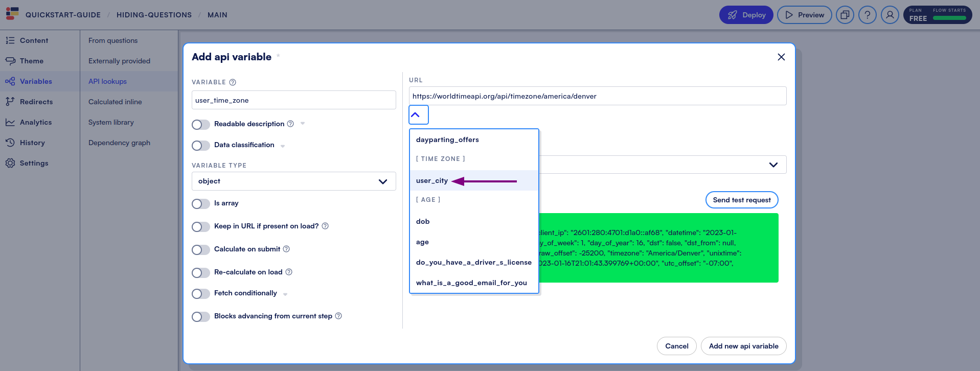Click the flow starts plan usage bar
Screen dimensions: 980x371
pyautogui.click(x=949, y=18)
